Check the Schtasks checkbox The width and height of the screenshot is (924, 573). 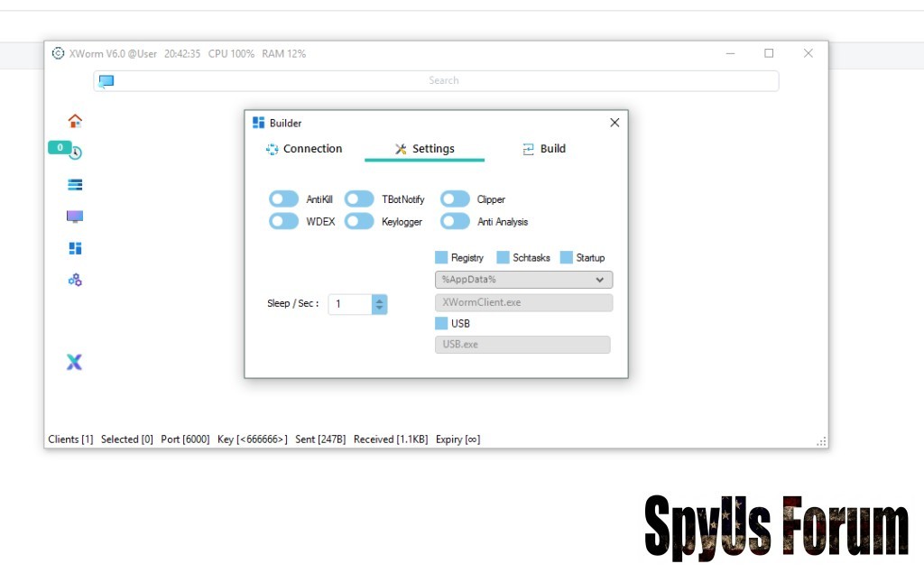point(504,257)
